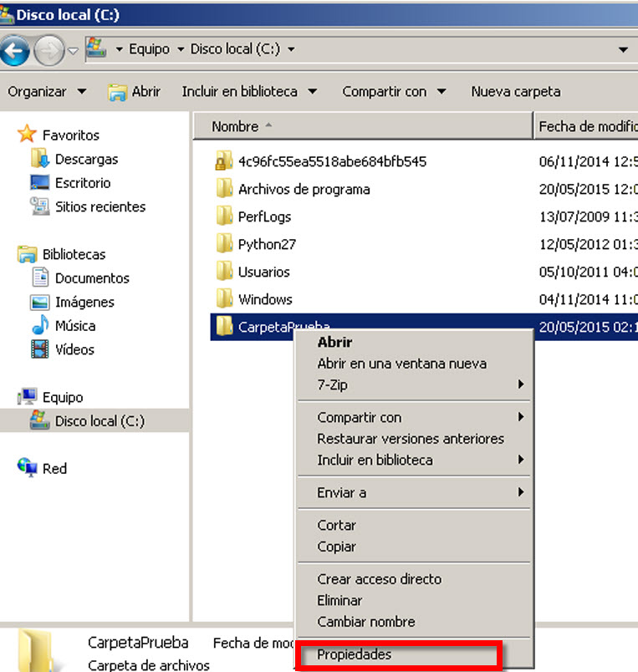
Task: Choose Propiedades in the context menu
Action: (355, 655)
